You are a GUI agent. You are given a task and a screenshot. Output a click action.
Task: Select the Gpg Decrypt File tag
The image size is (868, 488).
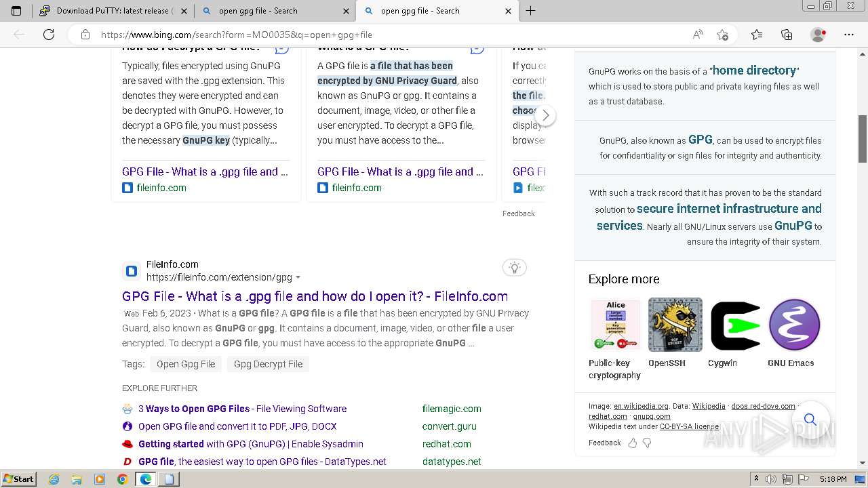[268, 364]
